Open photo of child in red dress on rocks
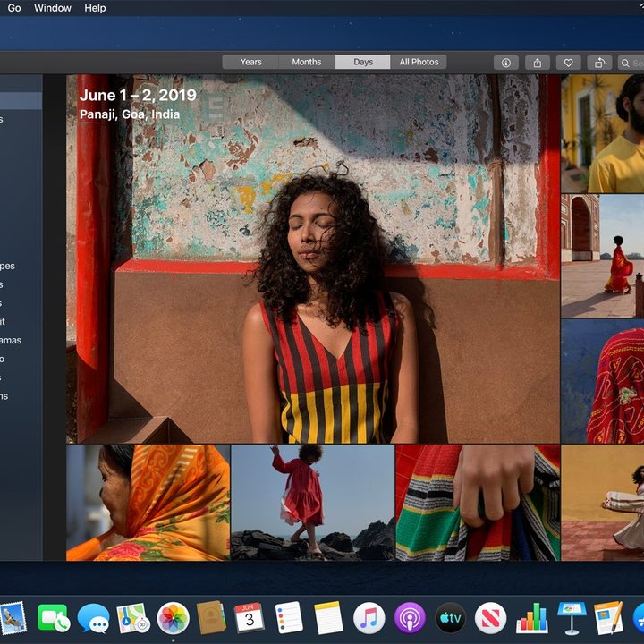The image size is (644, 644). point(312,503)
